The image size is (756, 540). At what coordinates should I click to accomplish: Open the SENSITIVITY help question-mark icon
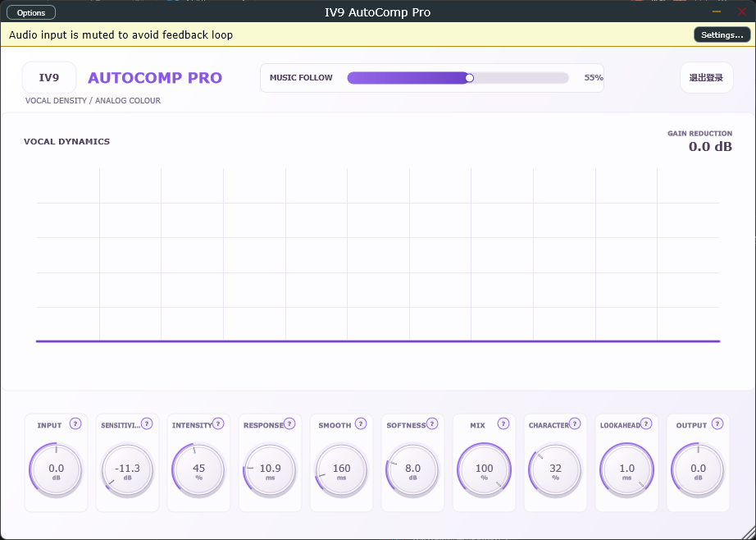tap(147, 423)
